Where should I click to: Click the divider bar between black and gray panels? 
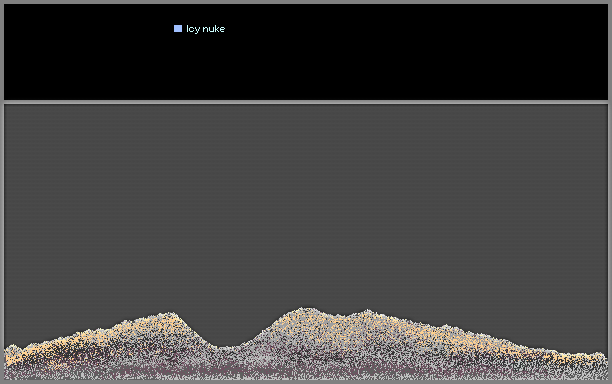point(306,102)
